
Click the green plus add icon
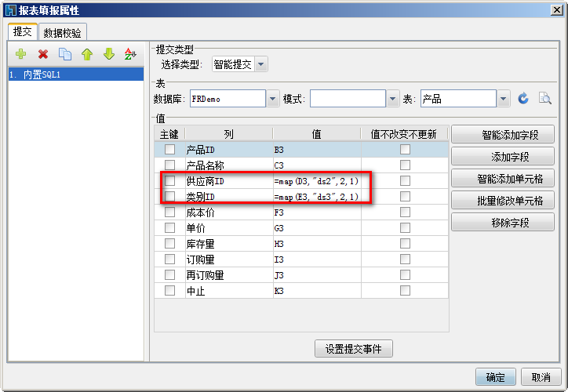point(20,54)
